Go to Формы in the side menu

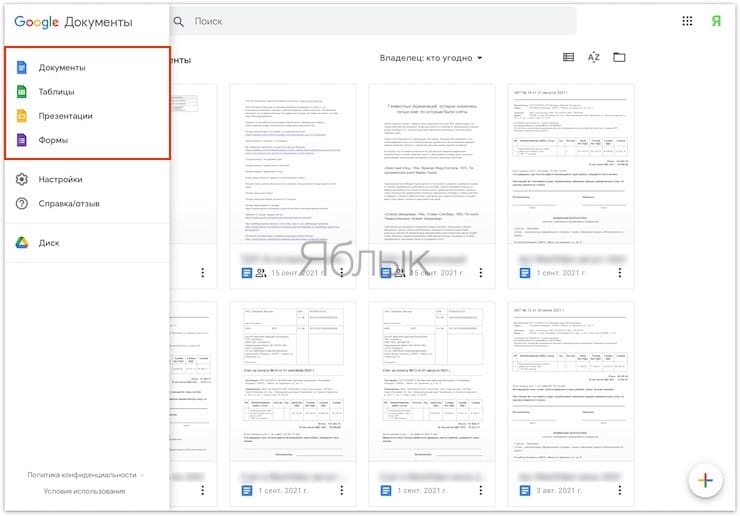tap(87, 140)
